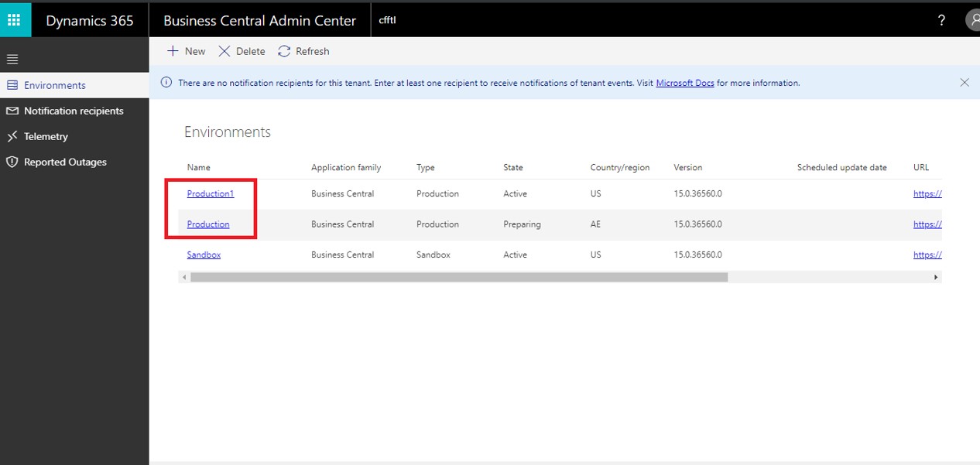The height and width of the screenshot is (465, 980).
Task: Open the Production environment link
Action: (208, 224)
